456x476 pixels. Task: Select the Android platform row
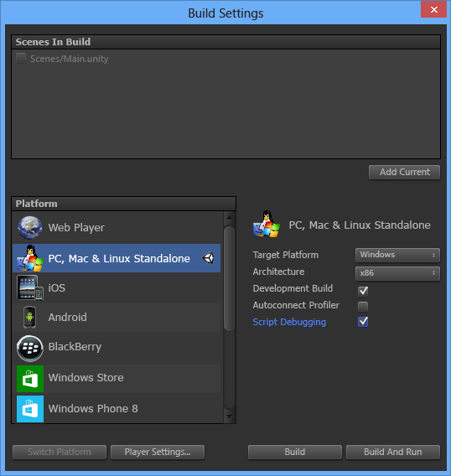tap(117, 318)
